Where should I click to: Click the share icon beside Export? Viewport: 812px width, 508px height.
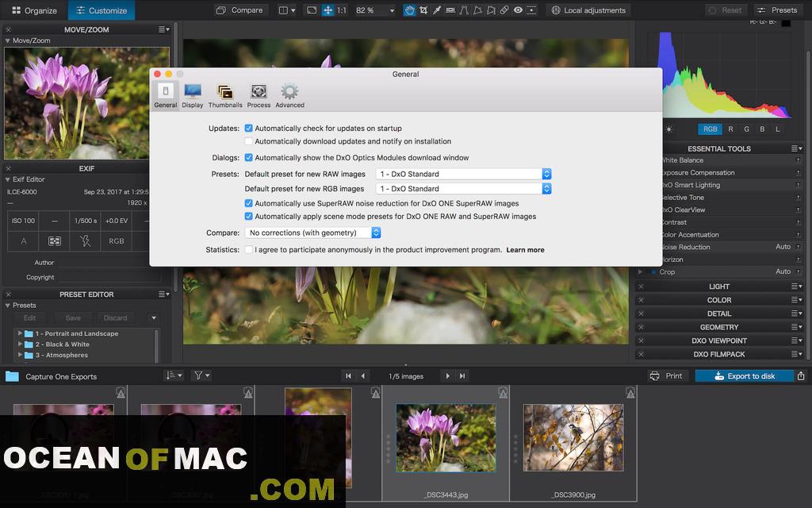coord(801,375)
